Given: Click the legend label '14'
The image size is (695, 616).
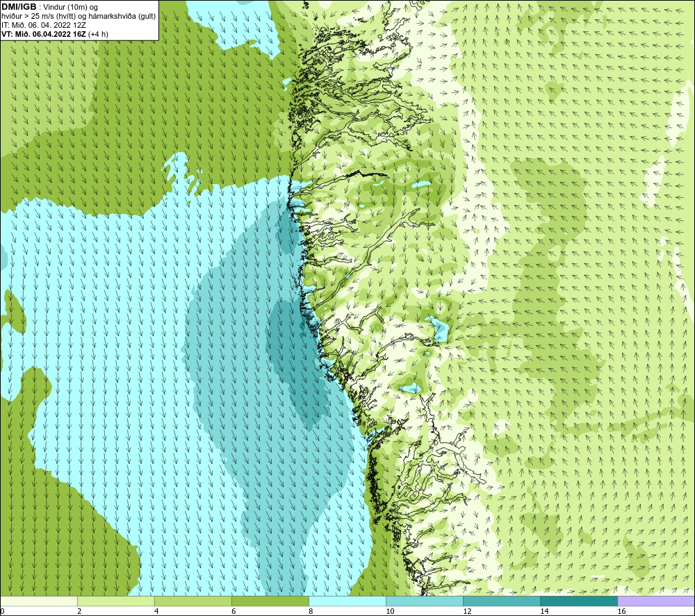Looking at the screenshot, I should [x=544, y=612].
